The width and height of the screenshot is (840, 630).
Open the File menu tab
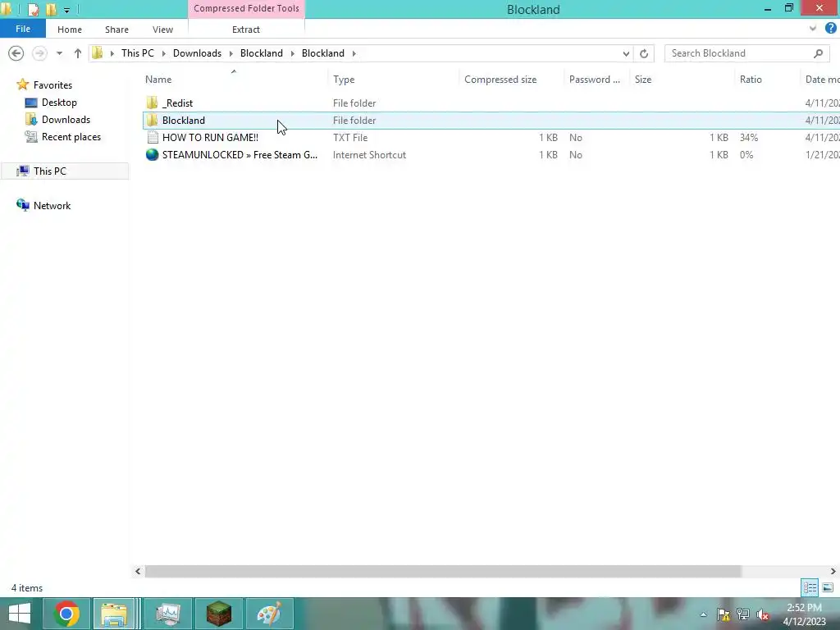(22, 29)
